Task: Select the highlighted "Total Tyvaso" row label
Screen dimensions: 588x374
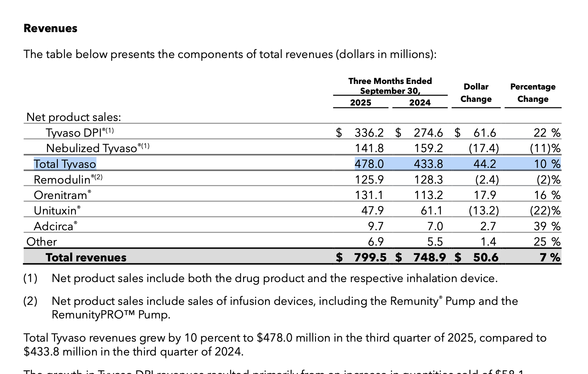Action: coord(65,164)
